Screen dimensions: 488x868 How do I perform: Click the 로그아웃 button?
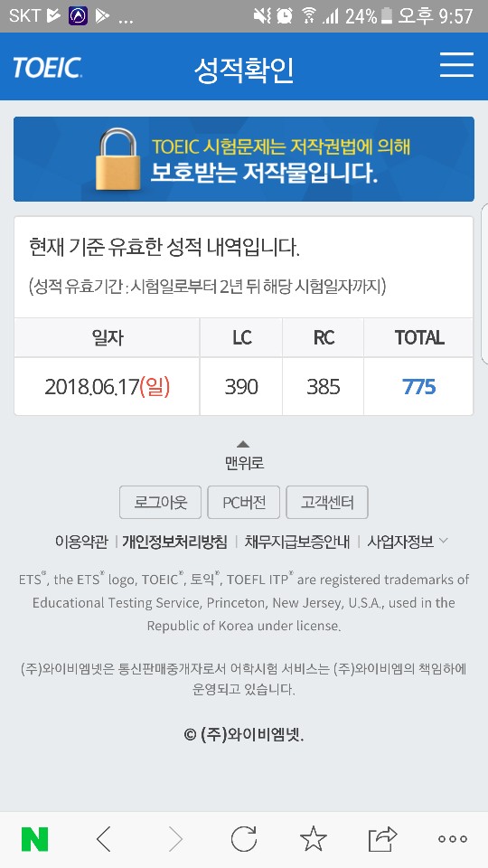tap(161, 502)
